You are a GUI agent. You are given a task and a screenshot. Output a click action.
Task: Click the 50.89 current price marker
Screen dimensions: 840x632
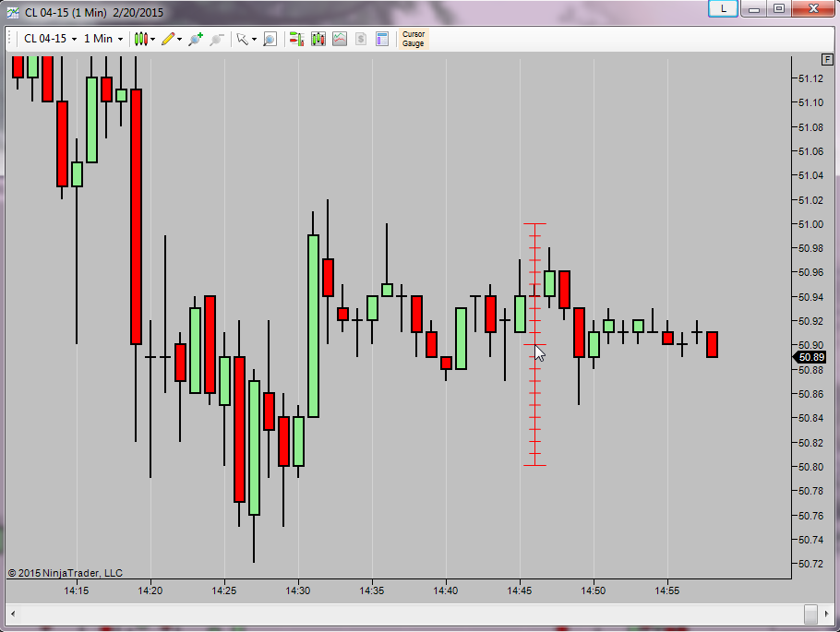point(810,357)
